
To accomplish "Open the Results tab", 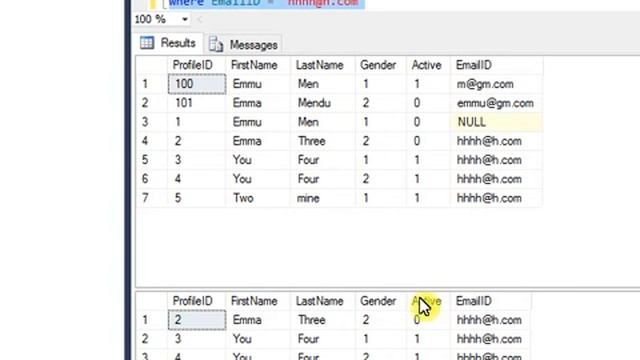I will click(x=168, y=43).
